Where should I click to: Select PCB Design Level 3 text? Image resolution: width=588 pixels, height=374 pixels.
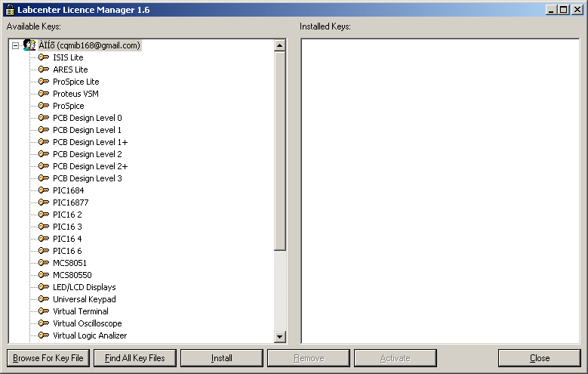(x=88, y=178)
